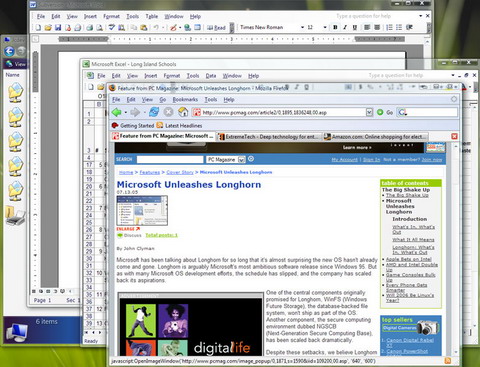Open the Times New Roman font dropdown
Viewport: 480px width, 367px height.
[x=302, y=27]
